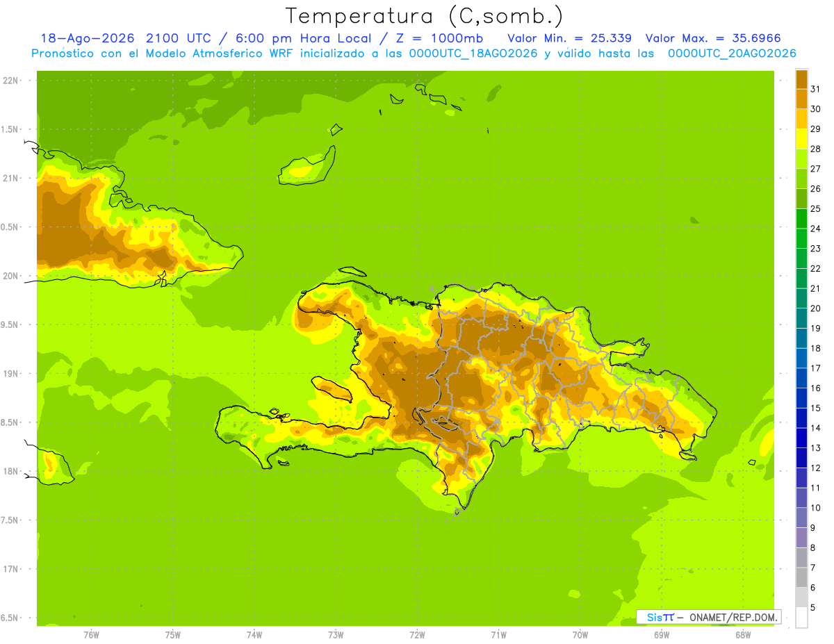This screenshot has width=834, height=644.
Task: Click the 20N latitude label
Action: [x=10, y=276]
